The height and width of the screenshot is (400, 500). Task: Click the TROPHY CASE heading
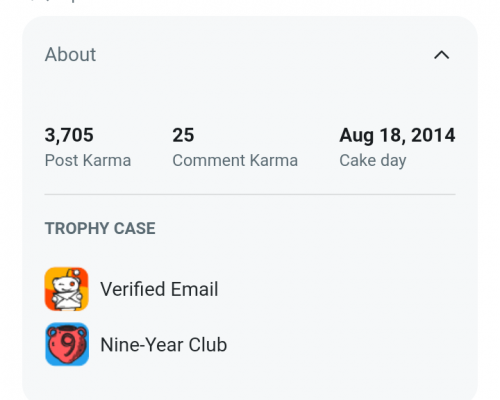(x=100, y=229)
